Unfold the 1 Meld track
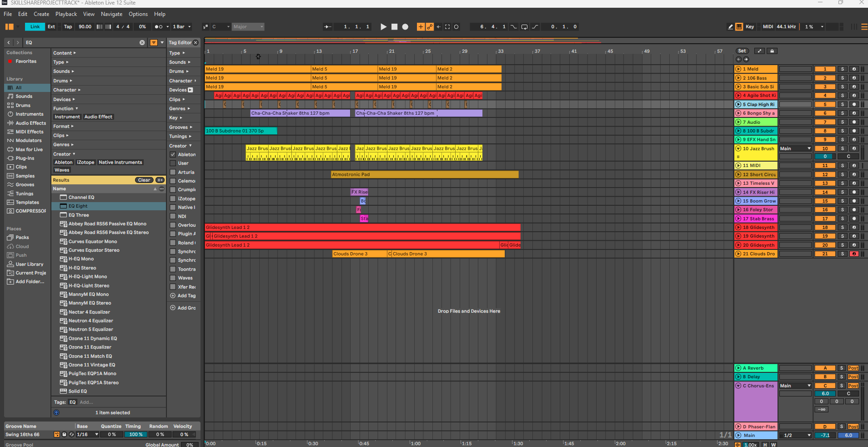The width and height of the screenshot is (868, 447). 738,69
